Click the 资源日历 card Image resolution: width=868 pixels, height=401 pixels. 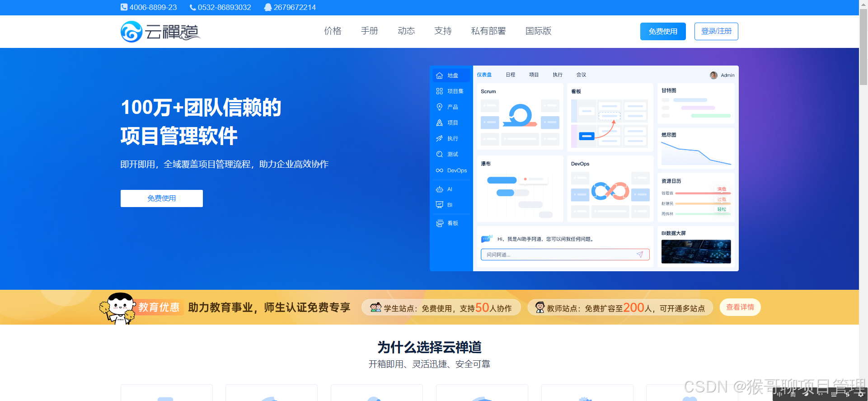[696, 198]
